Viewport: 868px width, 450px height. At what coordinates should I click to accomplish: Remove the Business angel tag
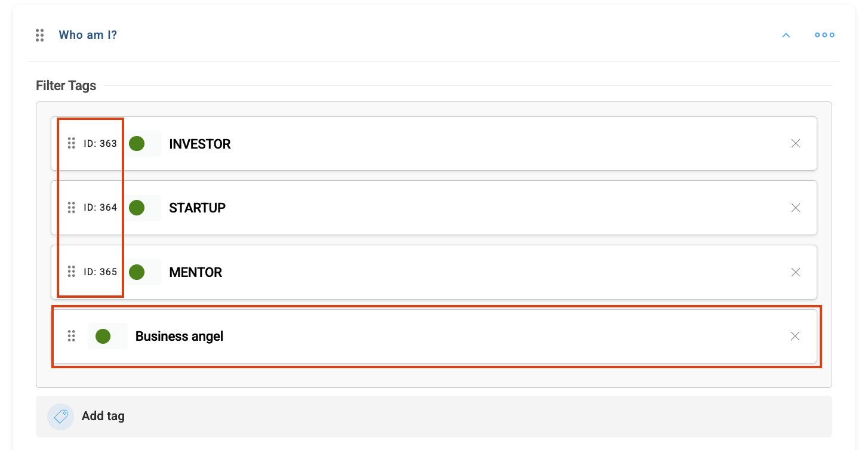point(795,336)
